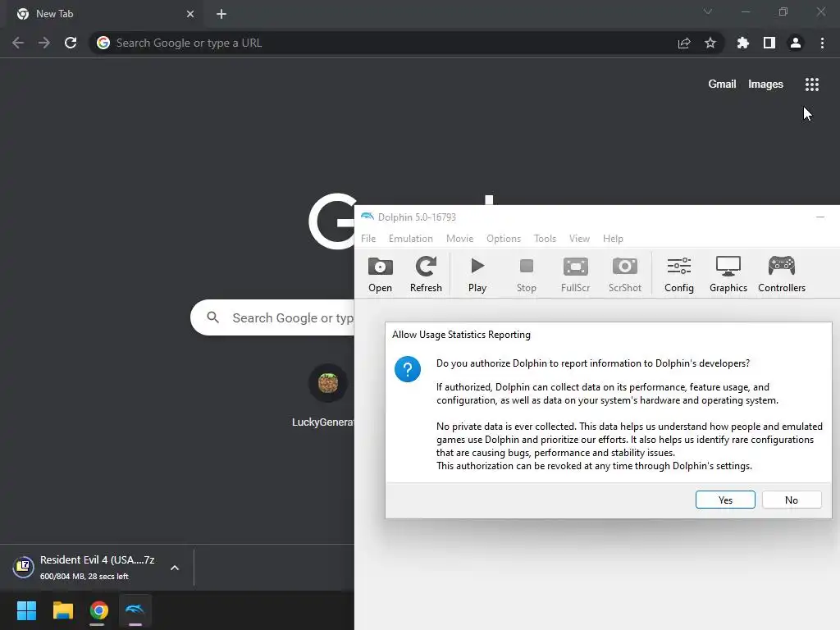This screenshot has width=840, height=630.
Task: Open the Emulation menu in Dolphin
Action: click(x=410, y=239)
